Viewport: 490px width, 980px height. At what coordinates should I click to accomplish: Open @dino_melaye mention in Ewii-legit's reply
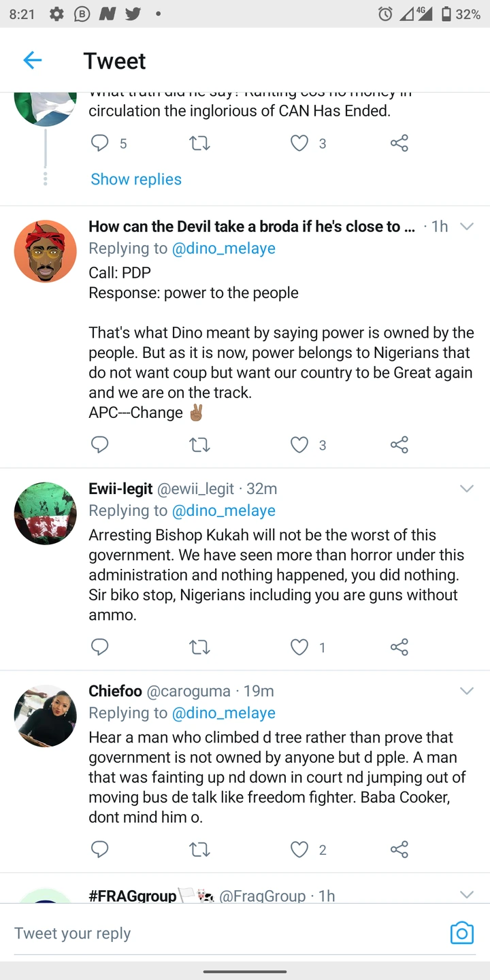[x=224, y=510]
